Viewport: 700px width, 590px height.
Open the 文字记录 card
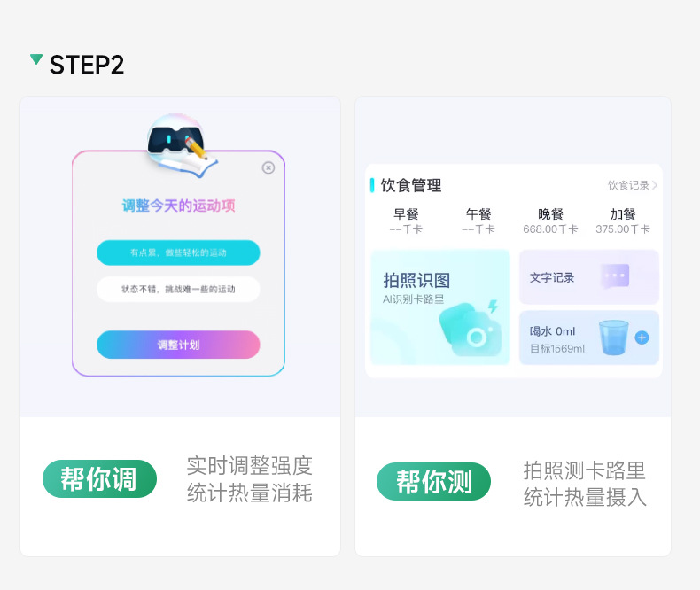click(589, 277)
